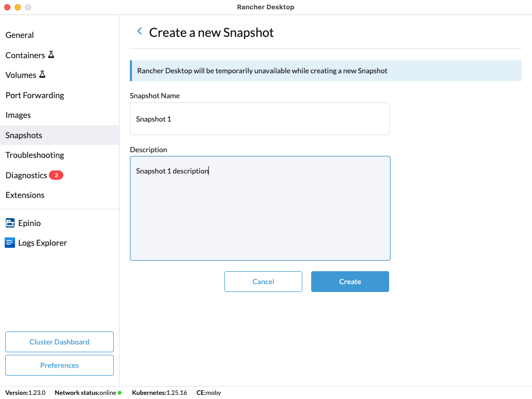Open Logs Explorer extension
This screenshot has height=399, width=532.
59,243
